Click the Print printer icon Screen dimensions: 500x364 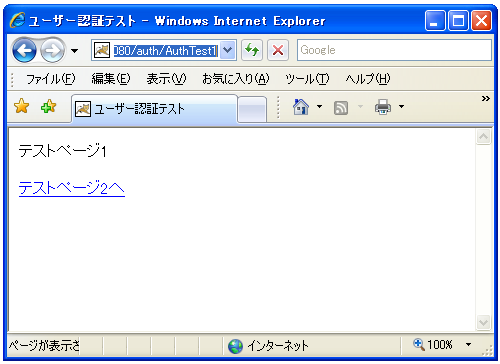383,107
